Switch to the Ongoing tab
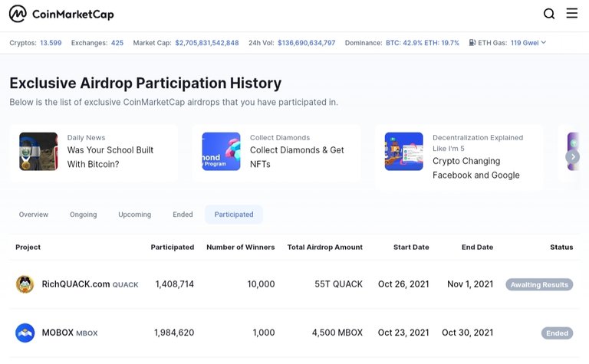Image resolution: width=589 pixels, height=364 pixels. [83, 215]
